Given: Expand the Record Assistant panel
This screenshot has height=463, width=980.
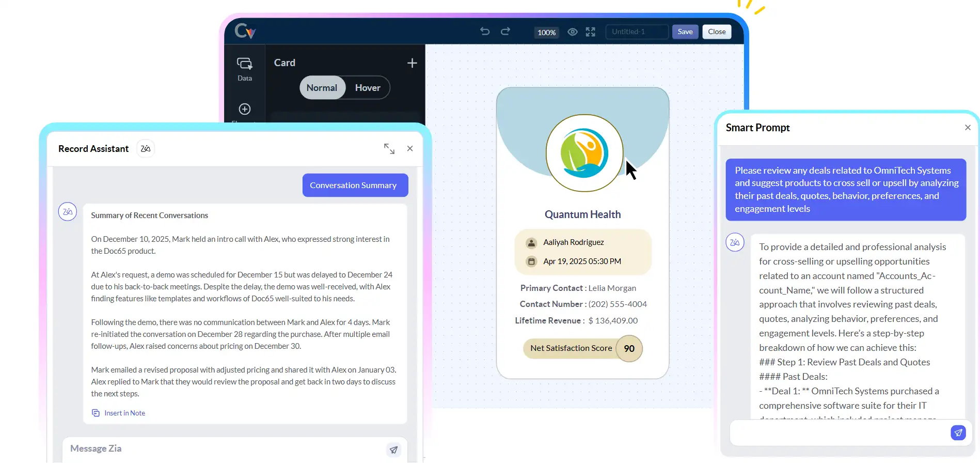Looking at the screenshot, I should pyautogui.click(x=389, y=149).
